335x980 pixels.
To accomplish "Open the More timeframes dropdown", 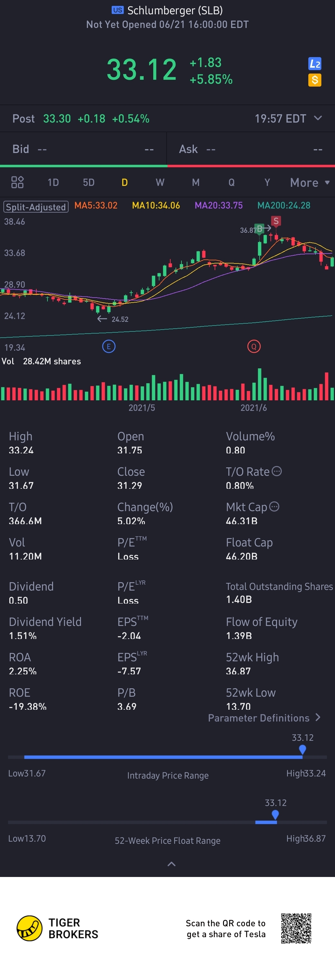I will pyautogui.click(x=310, y=182).
